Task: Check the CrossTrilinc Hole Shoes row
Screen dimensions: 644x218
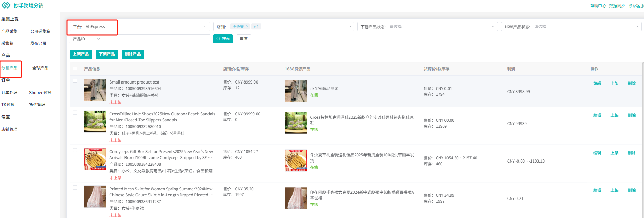Action: [75, 113]
